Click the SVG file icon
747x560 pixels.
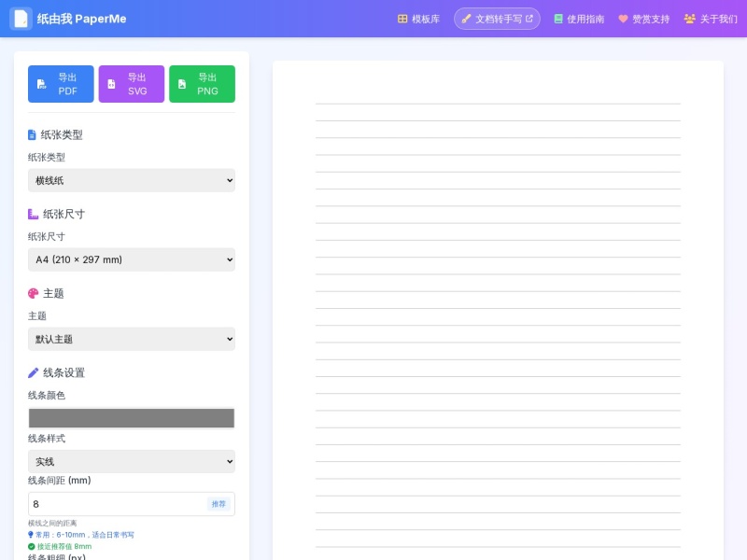[111, 84]
